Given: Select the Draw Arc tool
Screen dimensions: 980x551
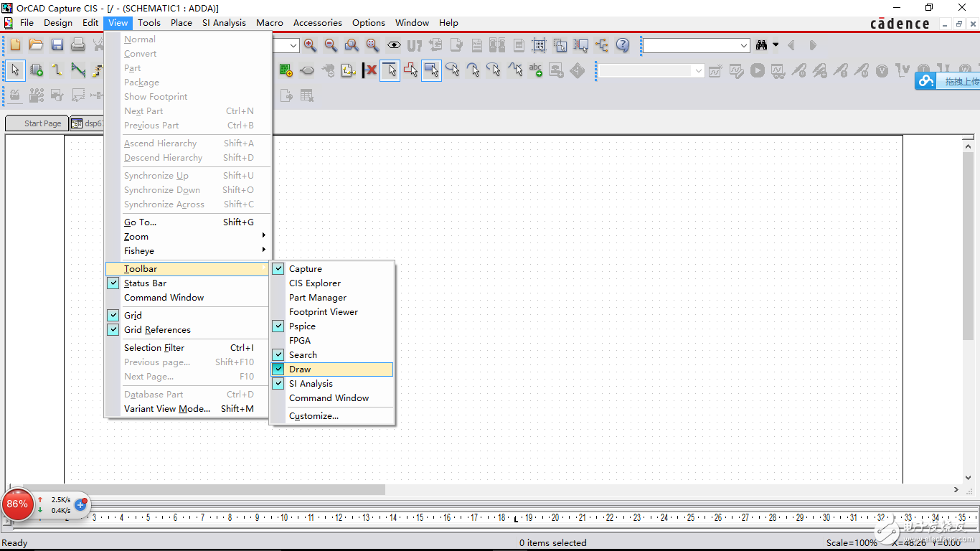Looking at the screenshot, I should click(x=473, y=70).
